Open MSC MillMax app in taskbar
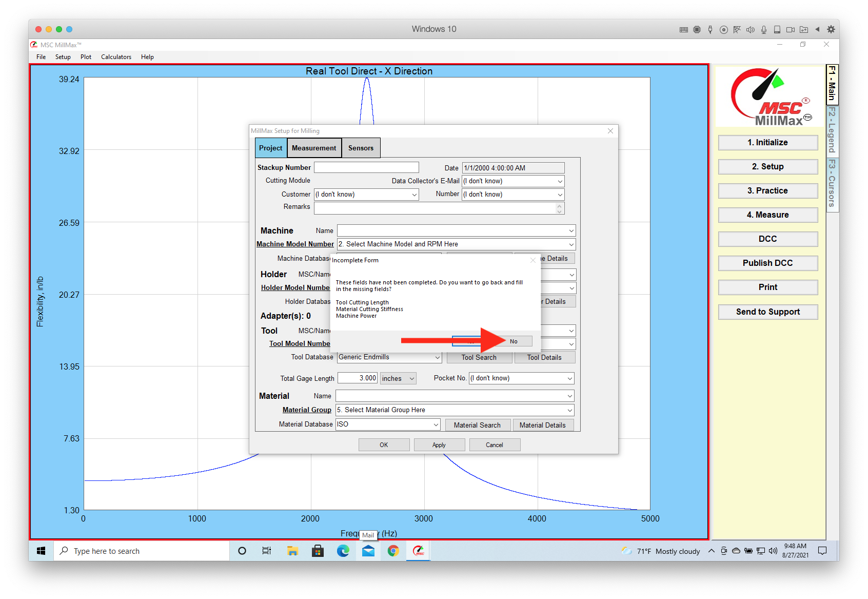 click(x=419, y=551)
